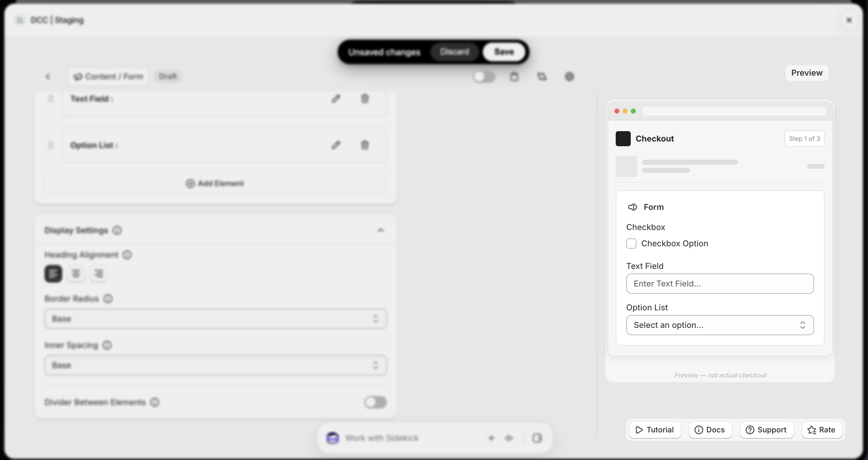Check the Checkbox Option box in preview
The height and width of the screenshot is (460, 868).
(631, 243)
